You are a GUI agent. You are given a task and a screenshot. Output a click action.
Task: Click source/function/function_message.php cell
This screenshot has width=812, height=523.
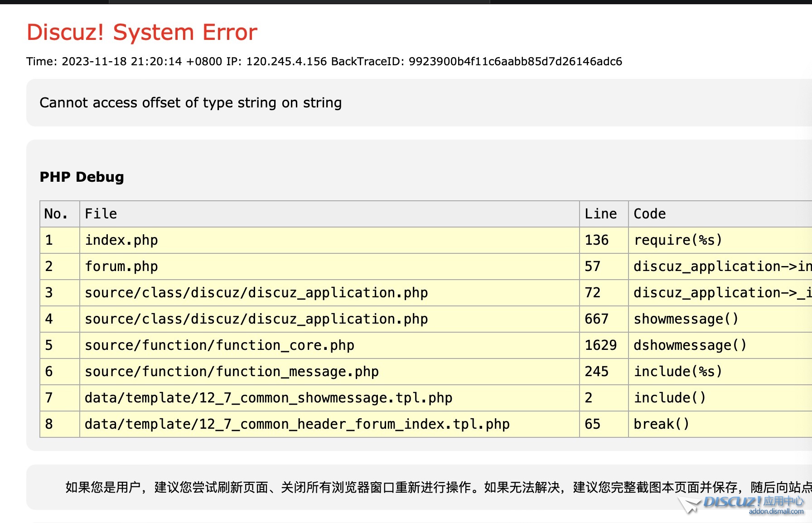tap(329, 372)
